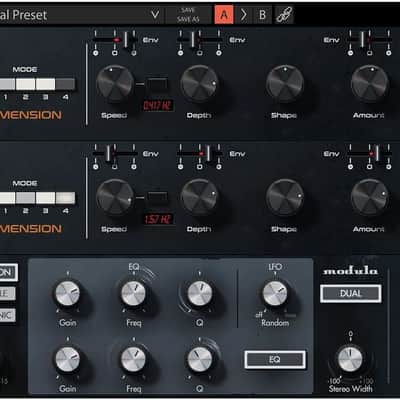Screen dimensions: 400x400
Task: Click the lower unit's Amount knob
Action: tap(369, 197)
